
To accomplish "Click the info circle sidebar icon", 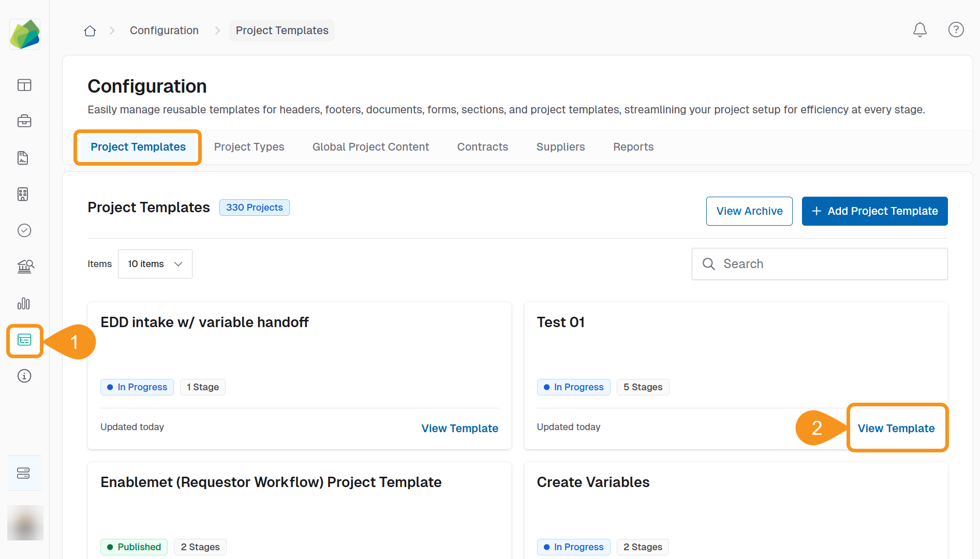I will point(24,376).
